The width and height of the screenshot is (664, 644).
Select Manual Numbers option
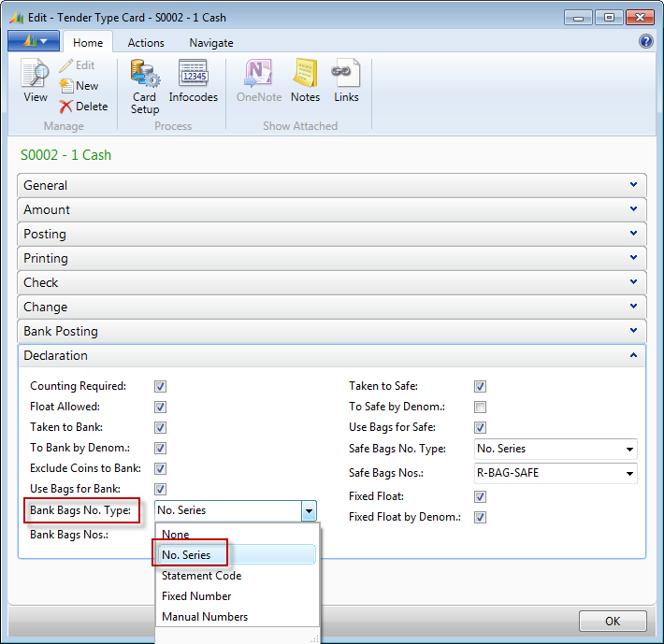(237, 617)
